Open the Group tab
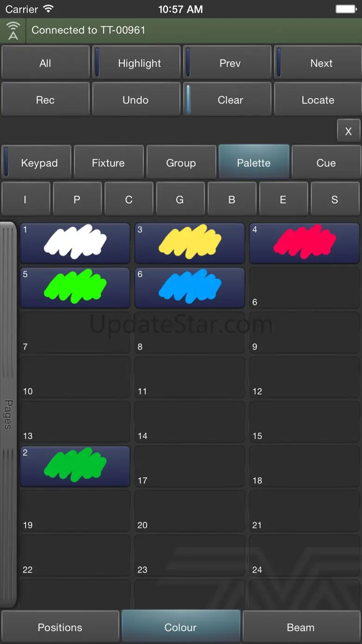362x644 pixels. [181, 163]
